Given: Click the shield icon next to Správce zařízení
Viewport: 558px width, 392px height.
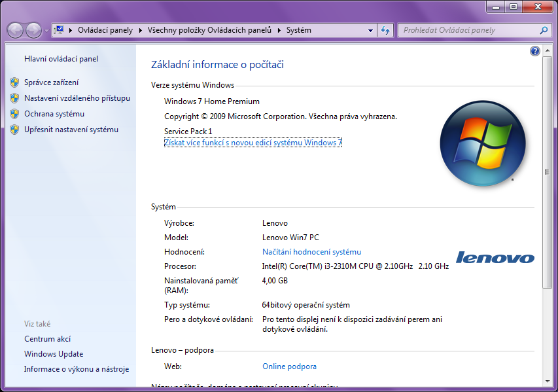Looking at the screenshot, I should (14, 82).
